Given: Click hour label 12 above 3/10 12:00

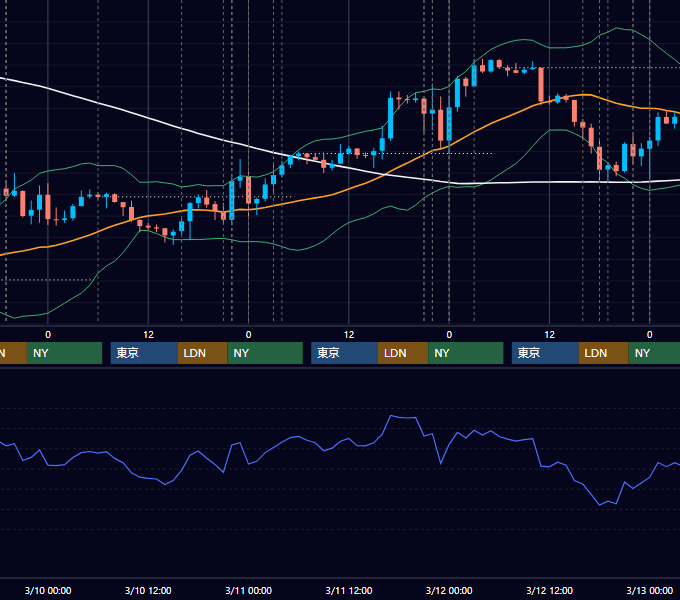Looking at the screenshot, I should point(148,335).
